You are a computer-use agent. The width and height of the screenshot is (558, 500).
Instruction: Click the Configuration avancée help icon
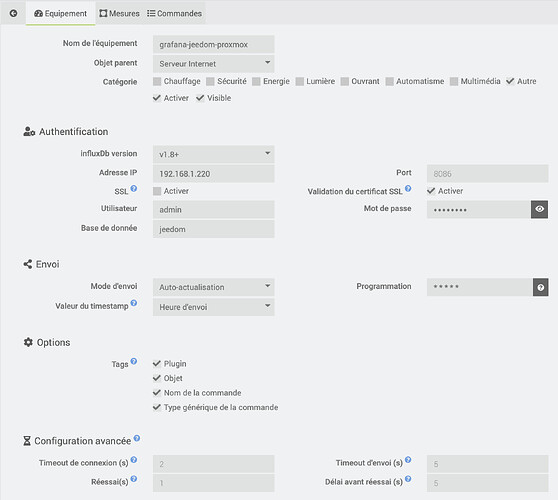[x=137, y=438]
